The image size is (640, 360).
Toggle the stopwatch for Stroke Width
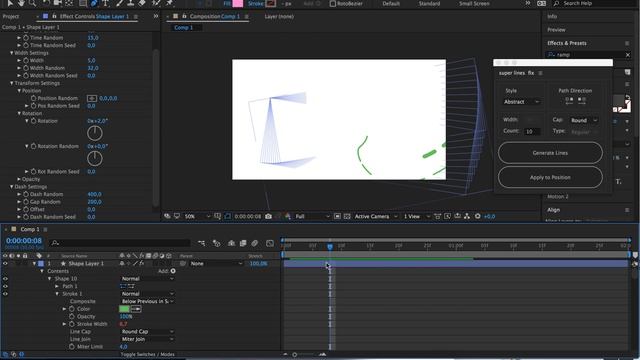tap(72, 324)
